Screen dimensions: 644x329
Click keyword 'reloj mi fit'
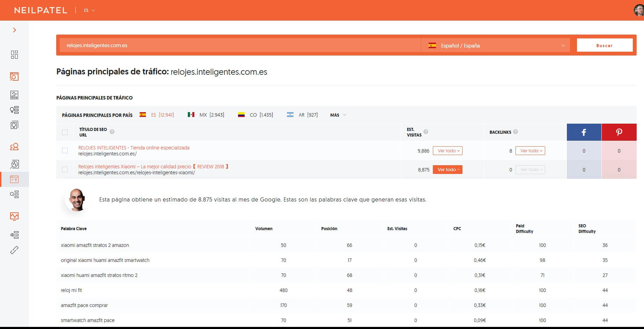tap(71, 290)
